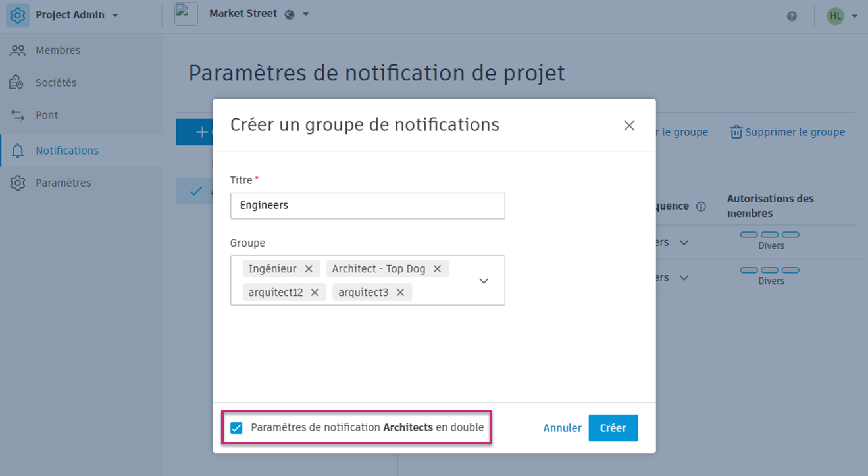Click the Créer button
Screen dimensions: 868x476
[613, 427]
